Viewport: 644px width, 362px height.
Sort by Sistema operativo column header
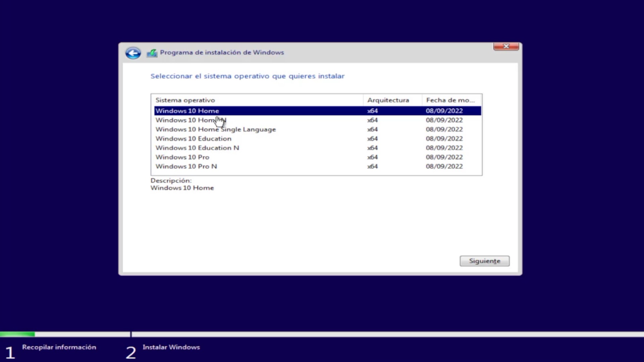(257, 100)
